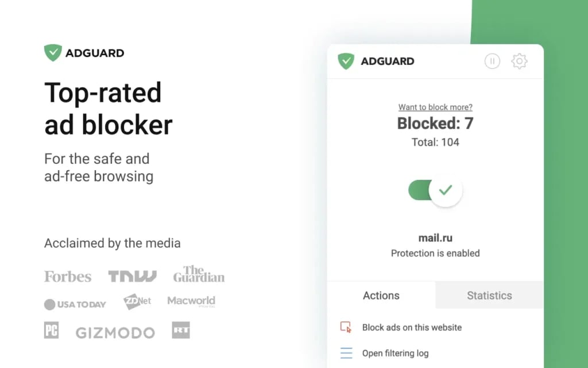Click the AdGuard shield logo in the popup header

pos(346,60)
